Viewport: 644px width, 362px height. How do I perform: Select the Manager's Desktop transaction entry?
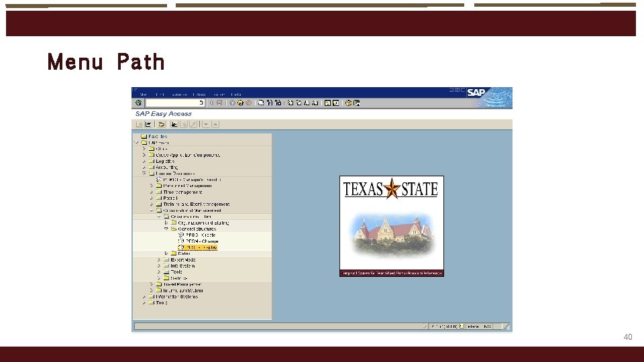coord(189,180)
